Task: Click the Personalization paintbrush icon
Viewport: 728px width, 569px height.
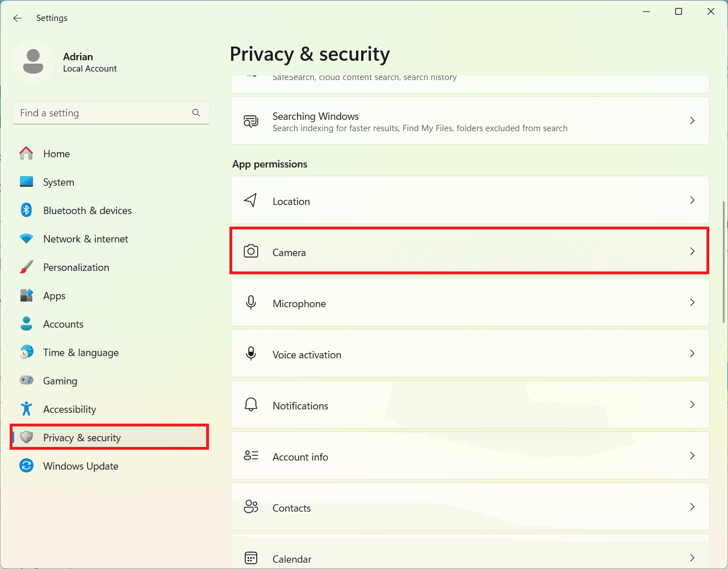Action: tap(26, 267)
